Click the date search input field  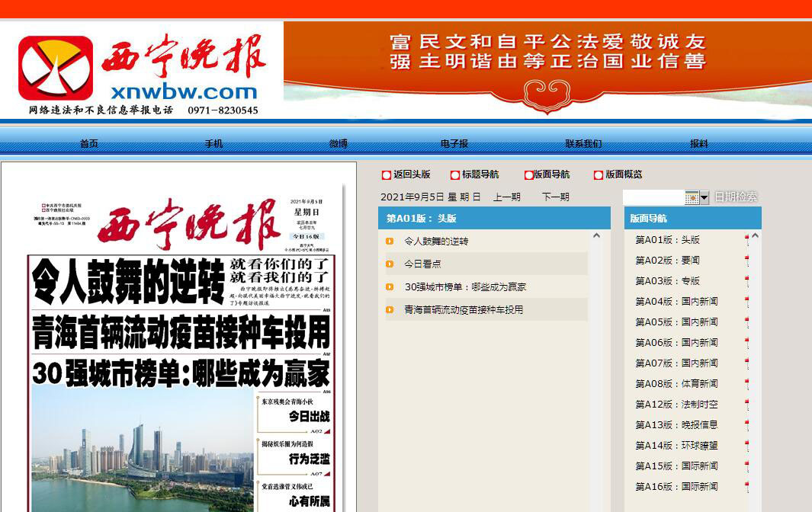pos(653,198)
